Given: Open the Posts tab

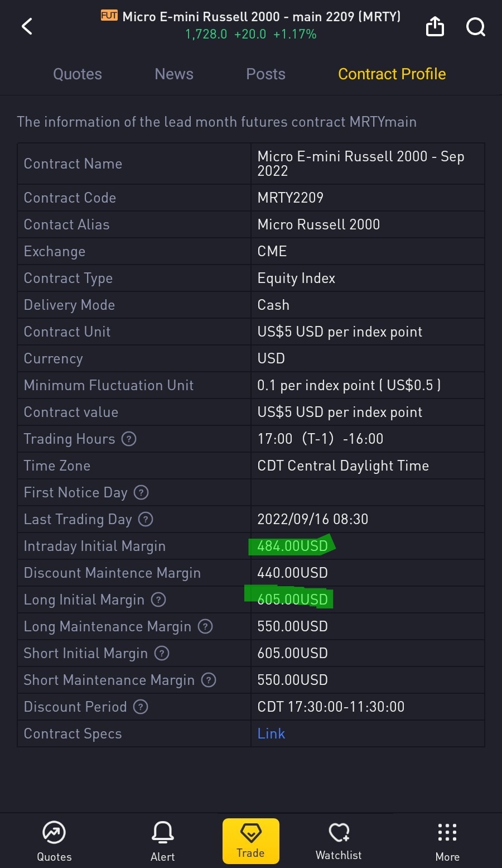Looking at the screenshot, I should [266, 74].
